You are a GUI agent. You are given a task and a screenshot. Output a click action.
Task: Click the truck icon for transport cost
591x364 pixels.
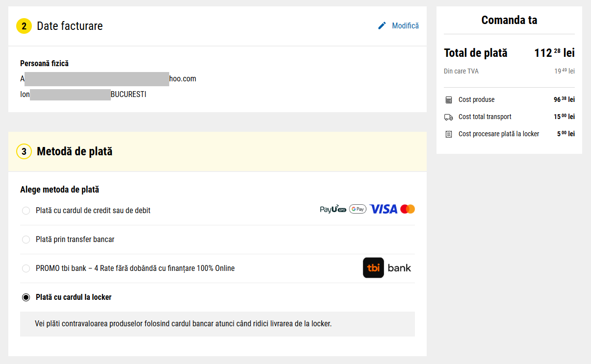click(448, 117)
